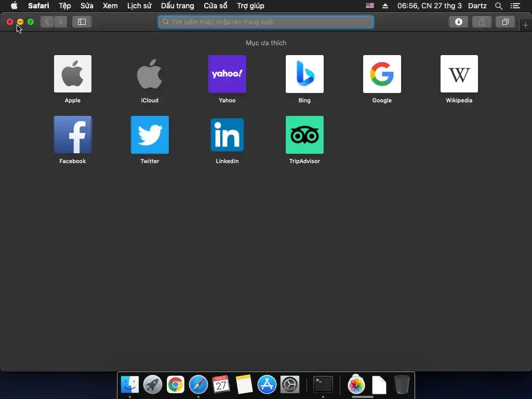This screenshot has height=399, width=532.
Task: Open the Dartz user menu
Action: 477,6
